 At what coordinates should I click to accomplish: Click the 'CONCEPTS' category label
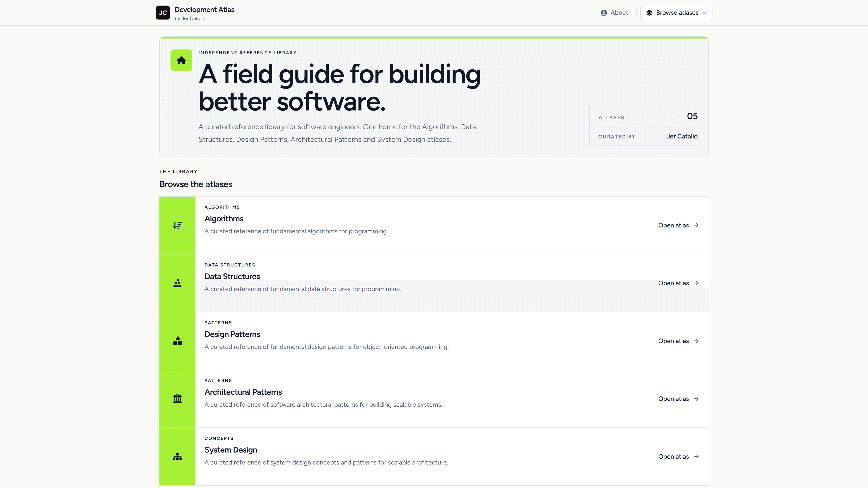pyautogui.click(x=219, y=438)
